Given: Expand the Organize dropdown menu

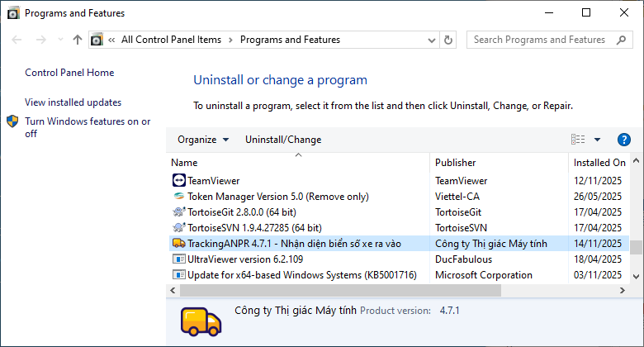Looking at the screenshot, I should [203, 140].
